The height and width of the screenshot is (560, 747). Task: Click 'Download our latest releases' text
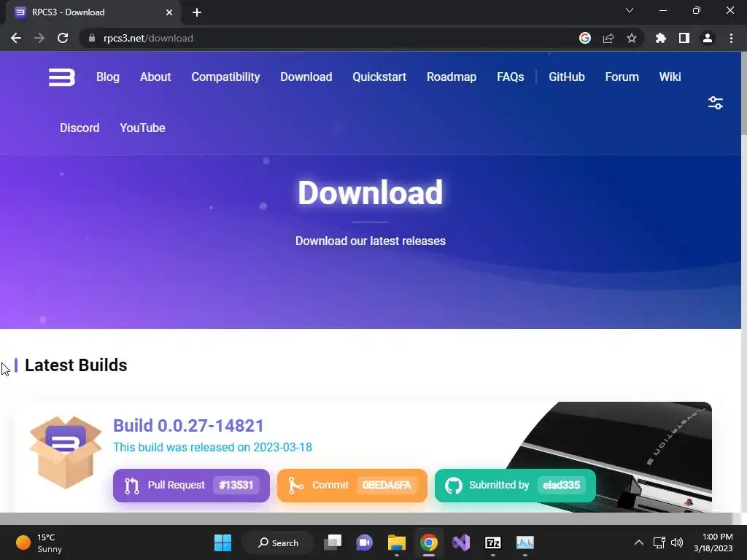(371, 241)
